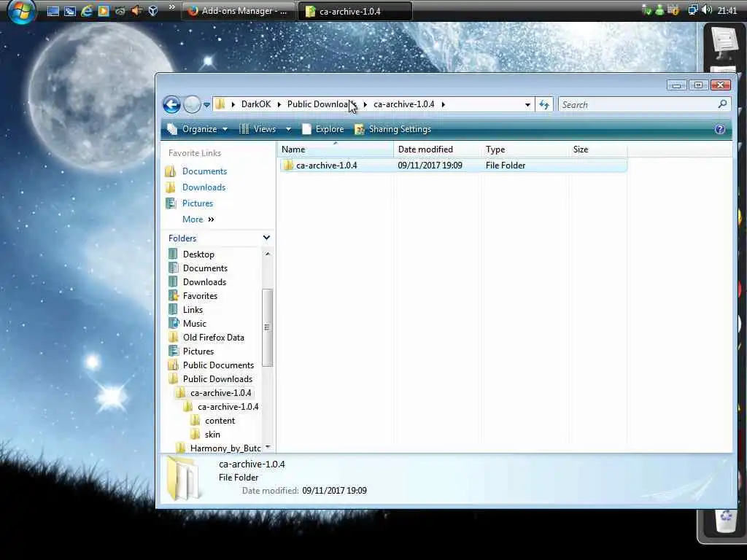
Task: Click the Explore toolbar button
Action: click(322, 129)
